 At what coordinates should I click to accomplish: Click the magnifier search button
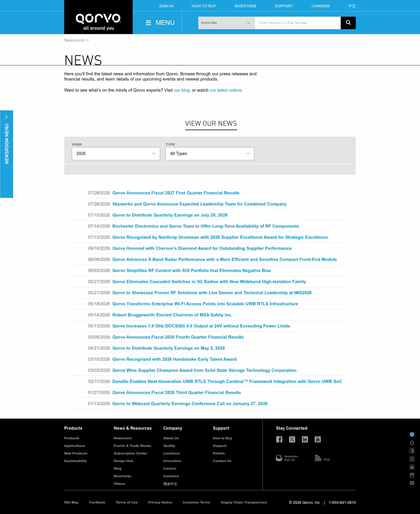coord(348,23)
